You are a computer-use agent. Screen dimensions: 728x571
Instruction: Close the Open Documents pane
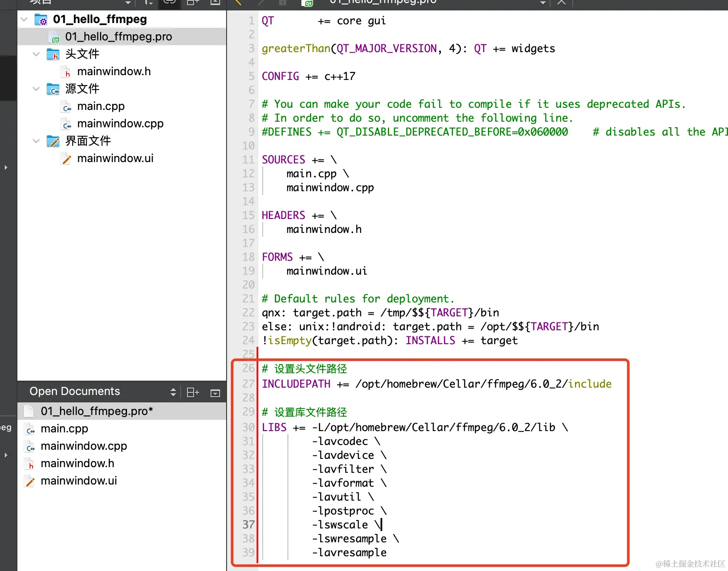pyautogui.click(x=215, y=393)
